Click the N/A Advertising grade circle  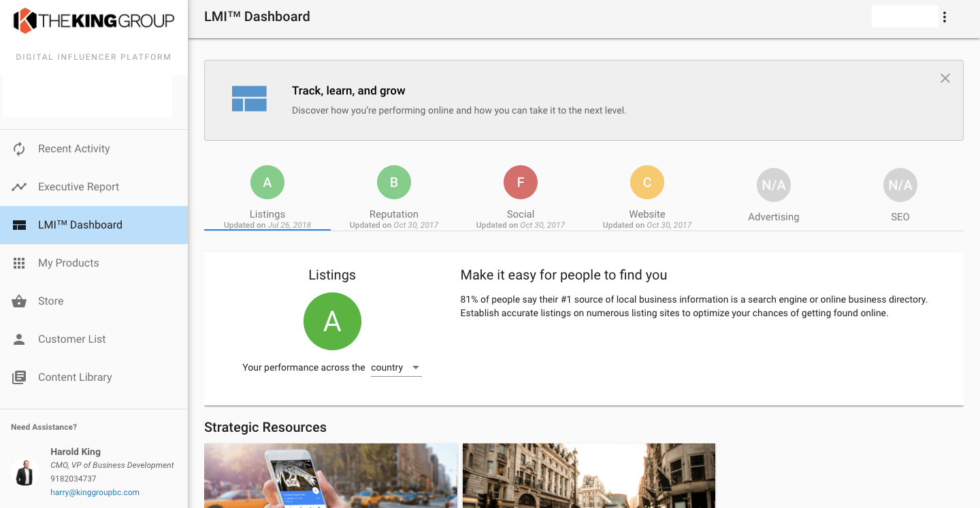coord(774,185)
